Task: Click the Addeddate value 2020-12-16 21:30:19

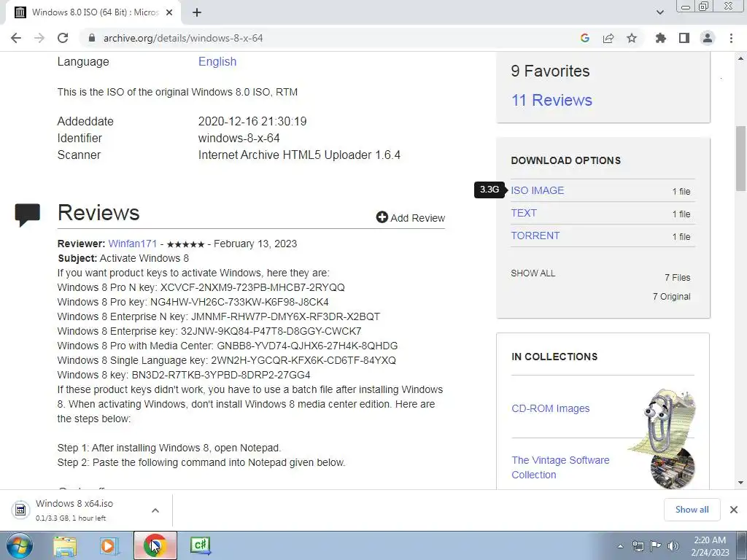Action: [252, 122]
